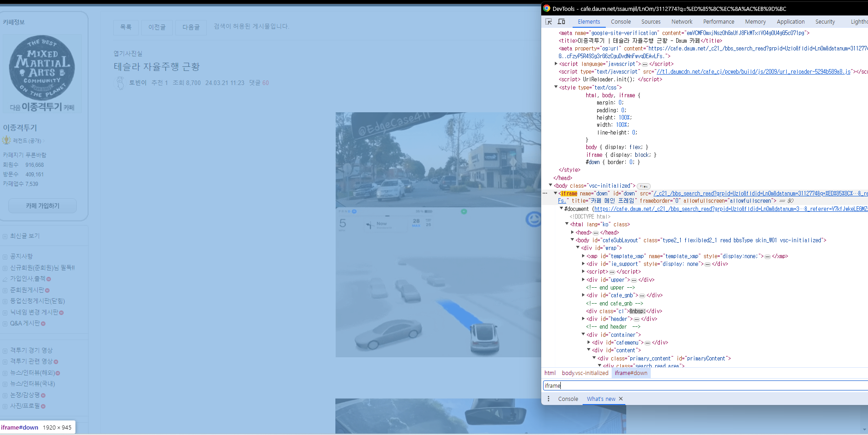Open the Performance tab
868x435 pixels.
tap(718, 21)
